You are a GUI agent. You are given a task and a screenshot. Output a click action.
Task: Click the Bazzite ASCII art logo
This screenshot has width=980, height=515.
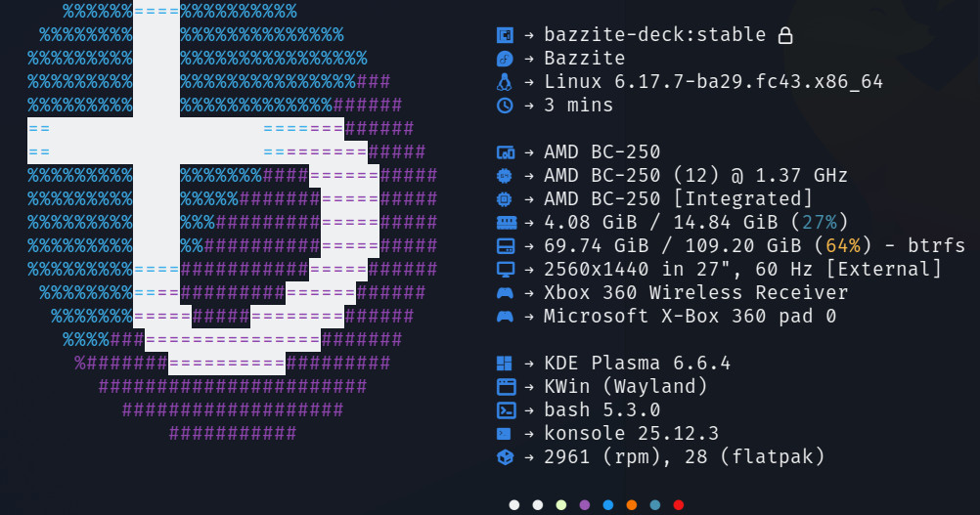click(233, 222)
